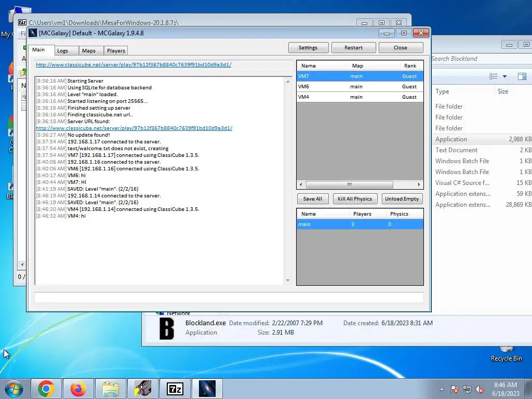Sort players by Rank column header
The width and height of the screenshot is (532, 399).
click(x=411, y=66)
